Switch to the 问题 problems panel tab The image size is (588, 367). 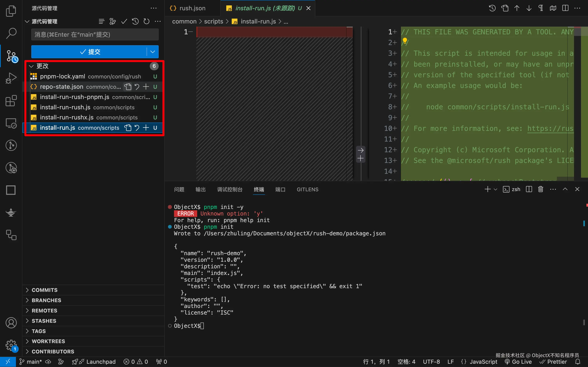click(x=179, y=189)
